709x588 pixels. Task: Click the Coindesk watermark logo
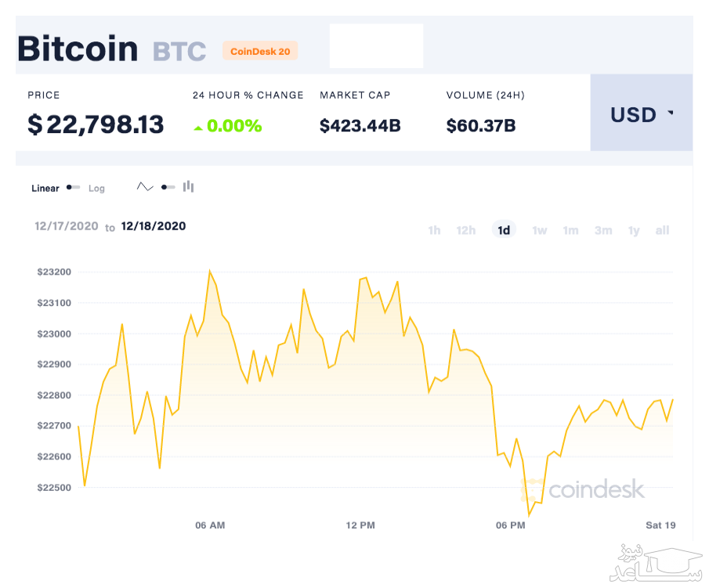pos(584,491)
